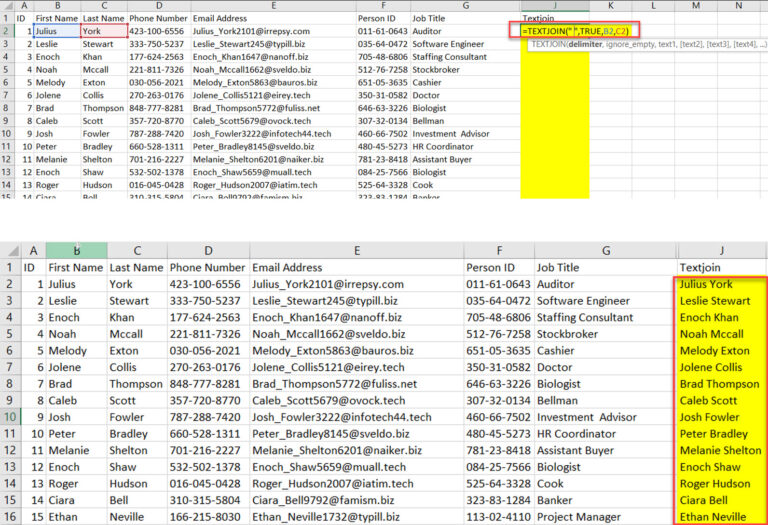Click the 'Peter Bradley' result cell
The width and height of the screenshot is (768, 525).
(720, 434)
